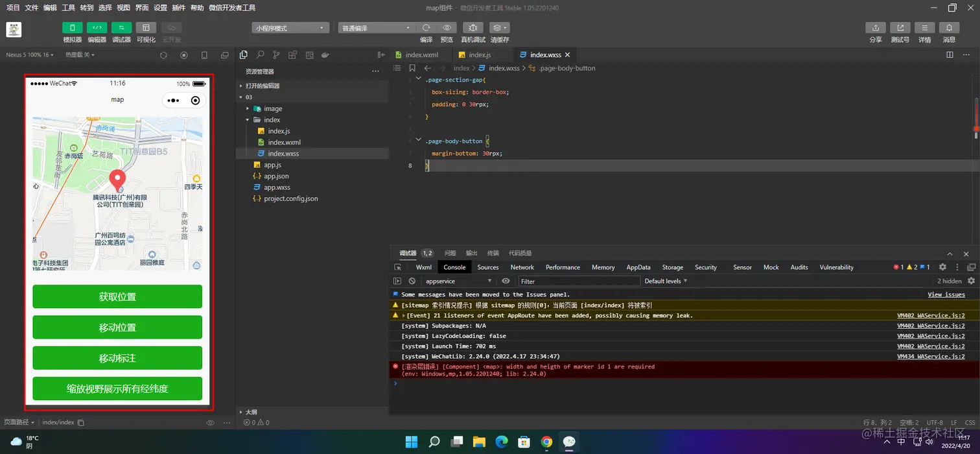
Task: Open the 设置 menu
Action: pyautogui.click(x=161, y=8)
